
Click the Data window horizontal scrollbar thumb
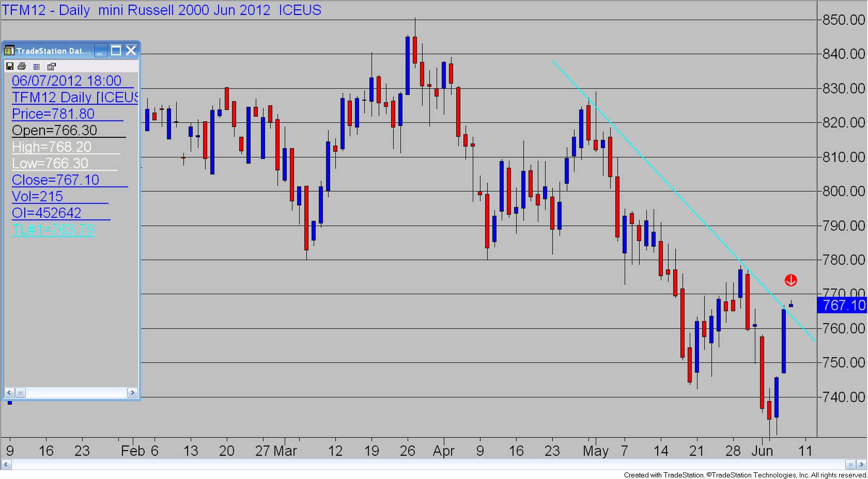(x=20, y=393)
